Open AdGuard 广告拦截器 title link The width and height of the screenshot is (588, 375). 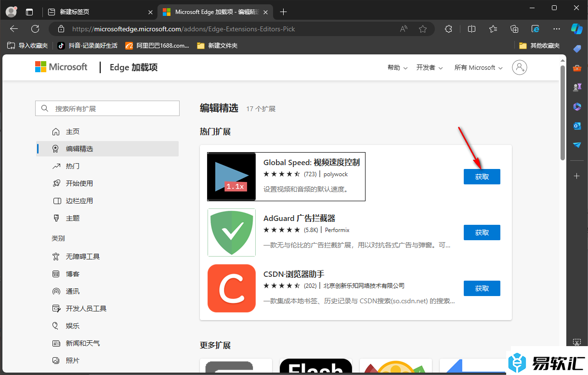(x=299, y=218)
